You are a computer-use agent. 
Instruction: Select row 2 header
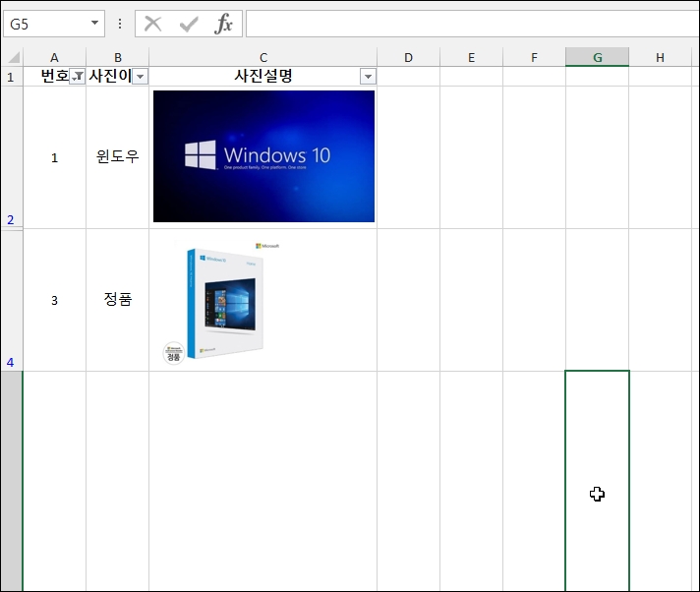(x=11, y=157)
